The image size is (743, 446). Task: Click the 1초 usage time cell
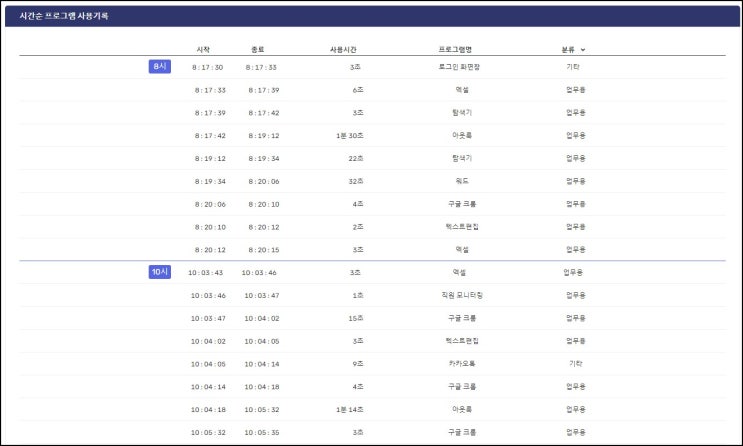click(x=358, y=295)
